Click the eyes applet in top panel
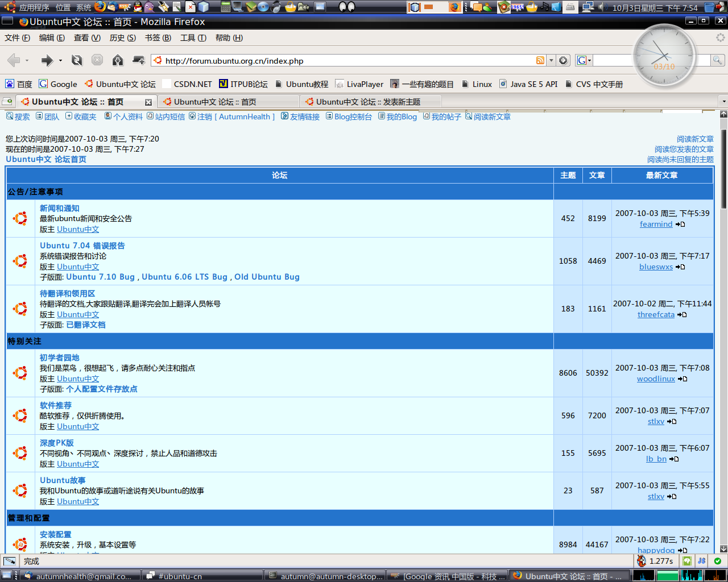Image resolution: width=728 pixels, height=582 pixels. point(347,7)
